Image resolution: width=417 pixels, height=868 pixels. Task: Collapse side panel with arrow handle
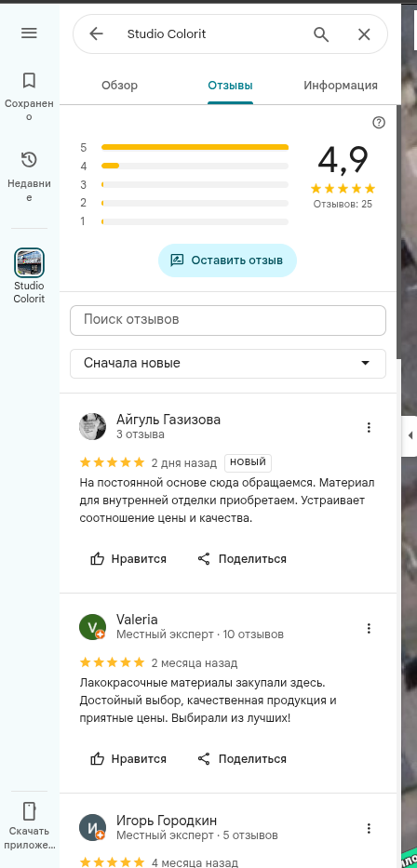click(410, 435)
